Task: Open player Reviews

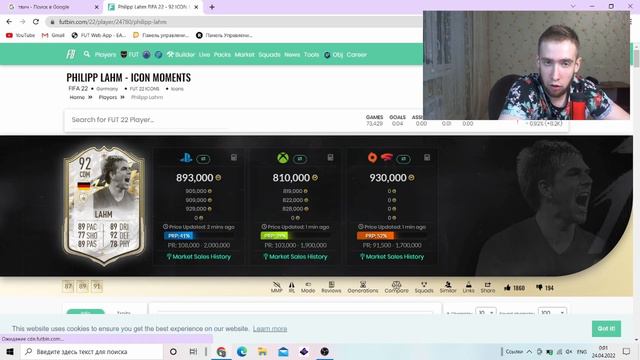Action: coord(331,287)
